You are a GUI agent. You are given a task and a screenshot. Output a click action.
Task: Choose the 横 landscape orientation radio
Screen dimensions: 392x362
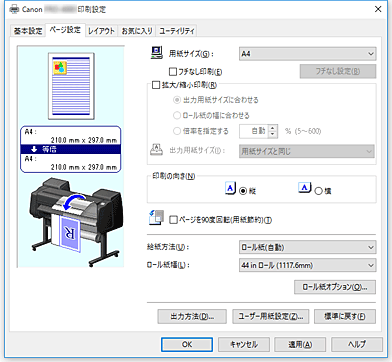318,191
